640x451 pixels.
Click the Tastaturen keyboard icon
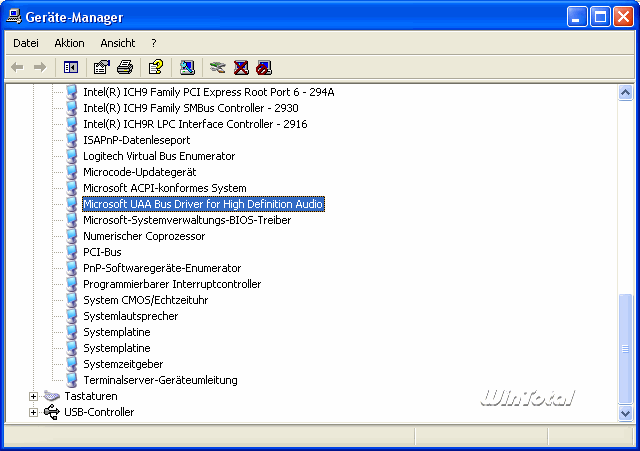click(x=52, y=396)
